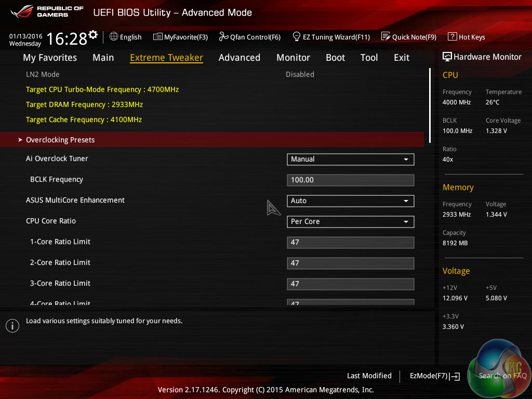Click the 01/13/2016 date text
Image resolution: width=532 pixels, height=399 pixels.
(x=26, y=36)
